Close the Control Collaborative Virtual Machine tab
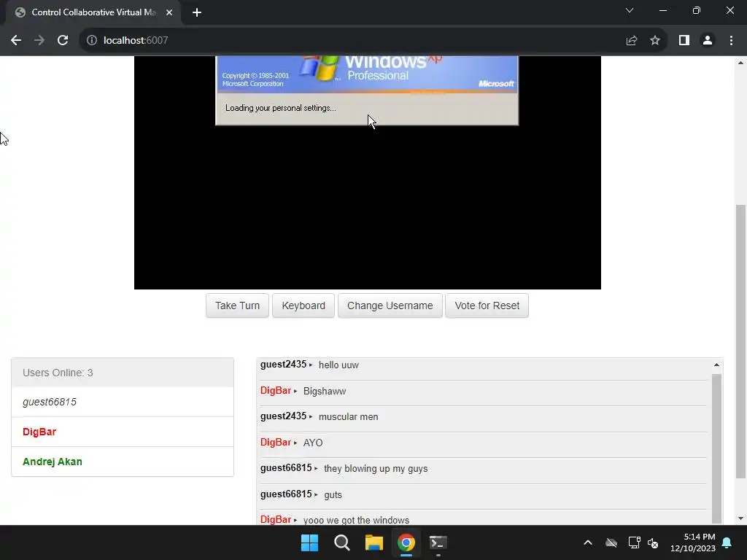The height and width of the screenshot is (560, 747). [x=169, y=12]
